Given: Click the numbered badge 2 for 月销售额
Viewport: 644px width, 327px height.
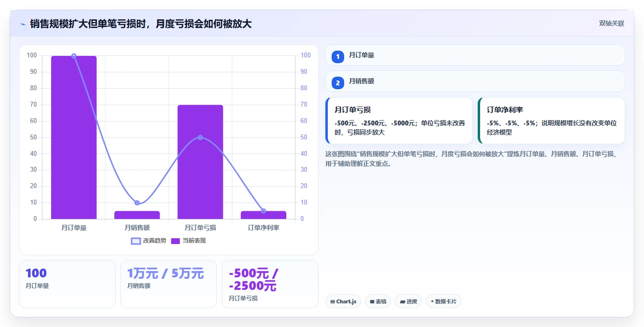Looking at the screenshot, I should pos(338,82).
